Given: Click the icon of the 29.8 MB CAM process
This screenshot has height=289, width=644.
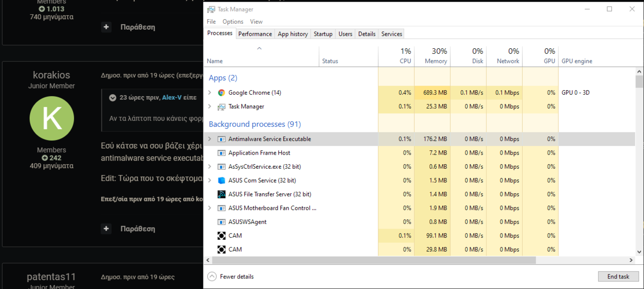Looking at the screenshot, I should (x=221, y=249).
